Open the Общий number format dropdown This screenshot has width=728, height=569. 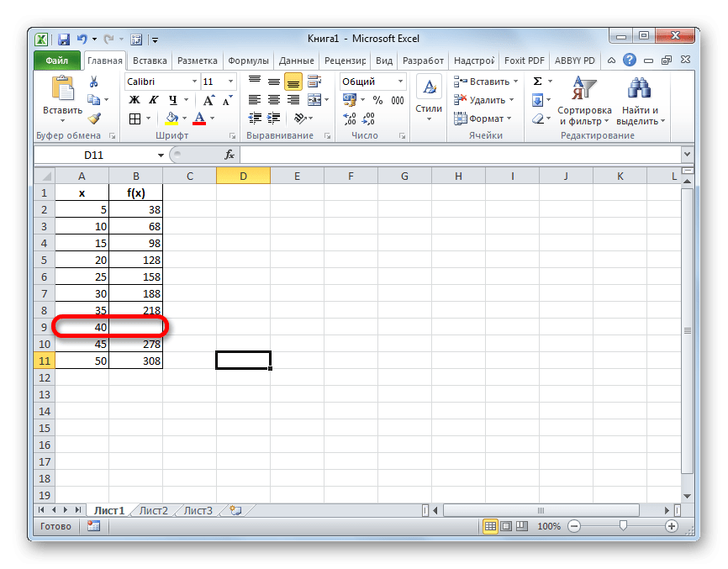[x=400, y=82]
